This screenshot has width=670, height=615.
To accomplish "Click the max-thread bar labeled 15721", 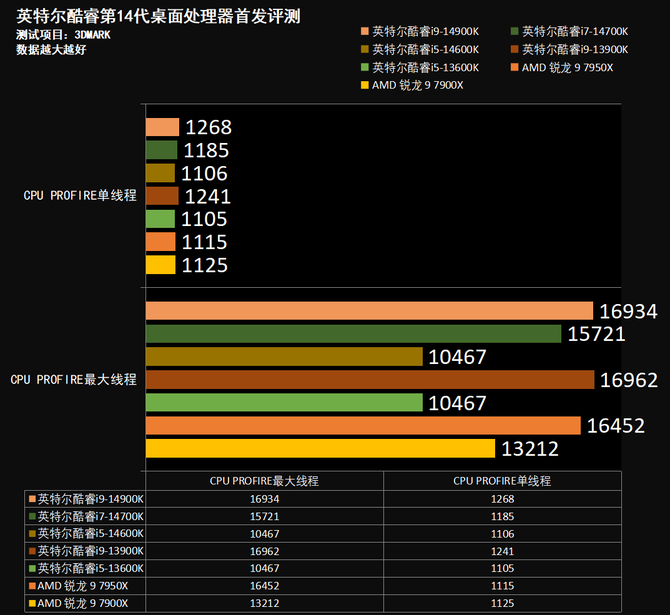I will (x=353, y=334).
